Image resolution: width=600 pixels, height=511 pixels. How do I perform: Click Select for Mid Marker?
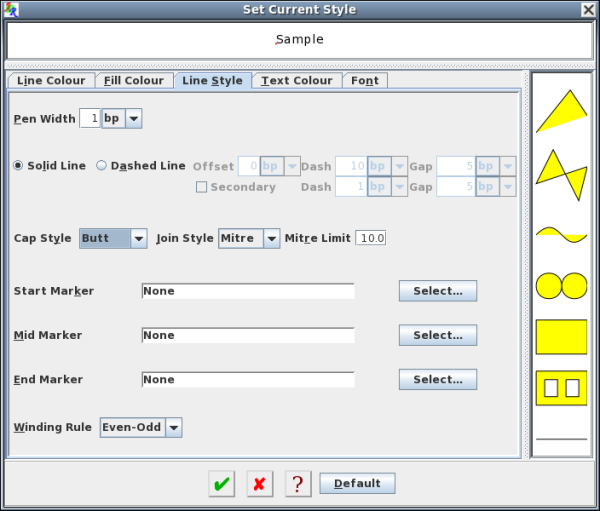pyautogui.click(x=438, y=335)
